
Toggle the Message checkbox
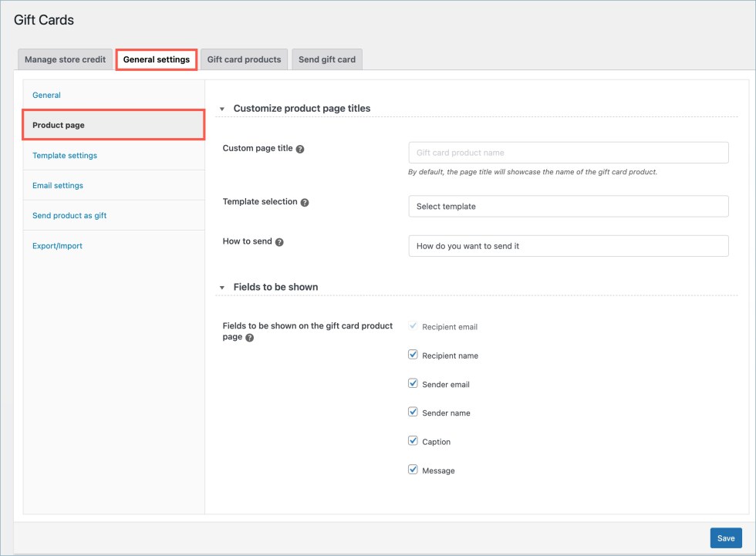[413, 470]
